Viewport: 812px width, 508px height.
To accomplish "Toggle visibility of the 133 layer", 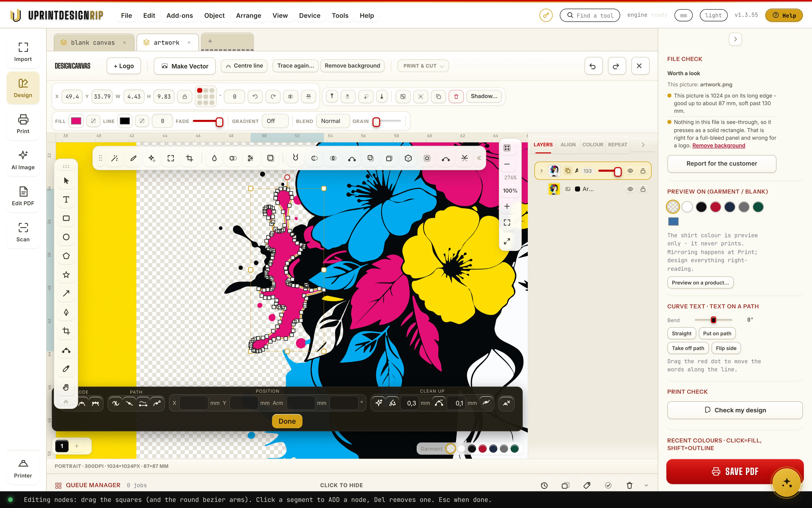I will [x=630, y=171].
